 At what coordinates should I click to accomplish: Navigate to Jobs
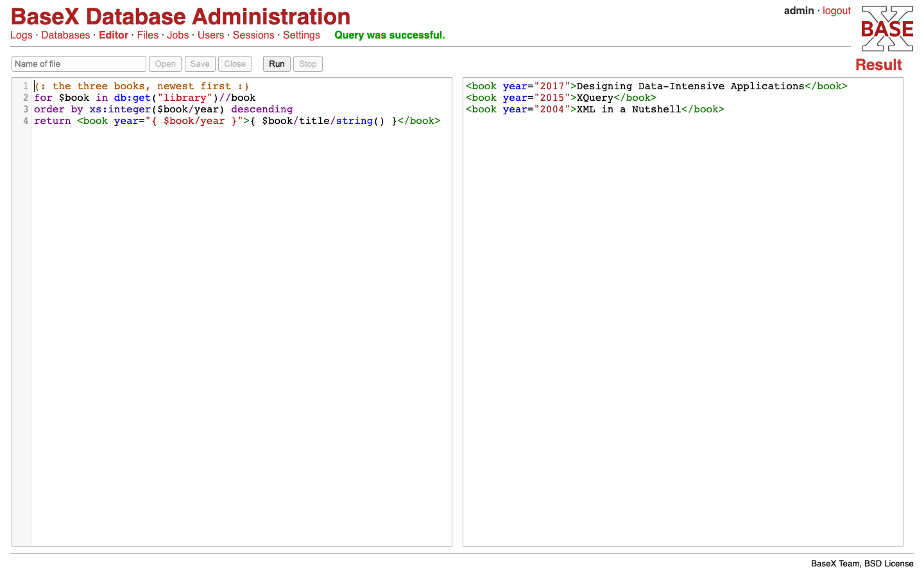click(178, 35)
